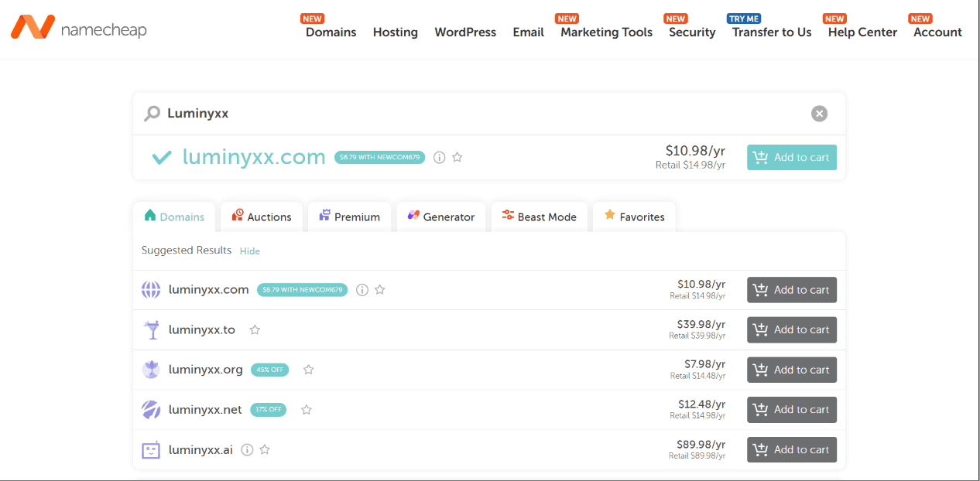Viewport: 980px width, 481px height.
Task: Add luminyxx.ai to cart
Action: coord(792,449)
